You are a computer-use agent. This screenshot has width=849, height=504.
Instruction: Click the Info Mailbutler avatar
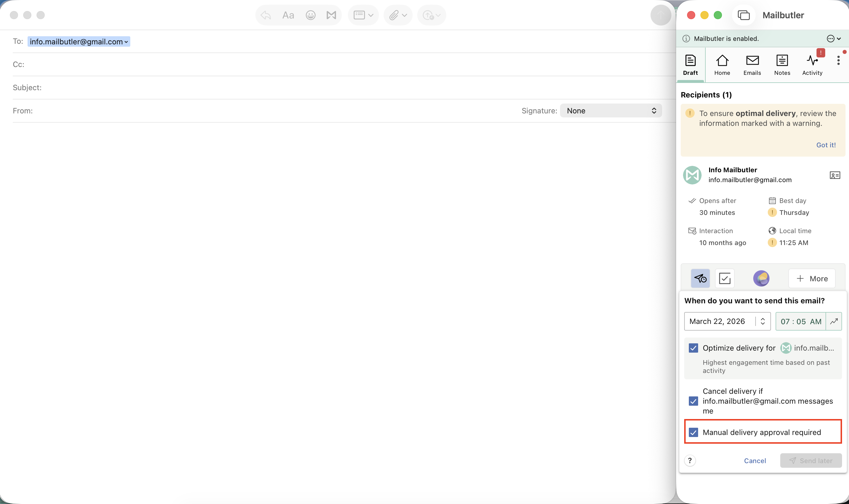pyautogui.click(x=692, y=175)
